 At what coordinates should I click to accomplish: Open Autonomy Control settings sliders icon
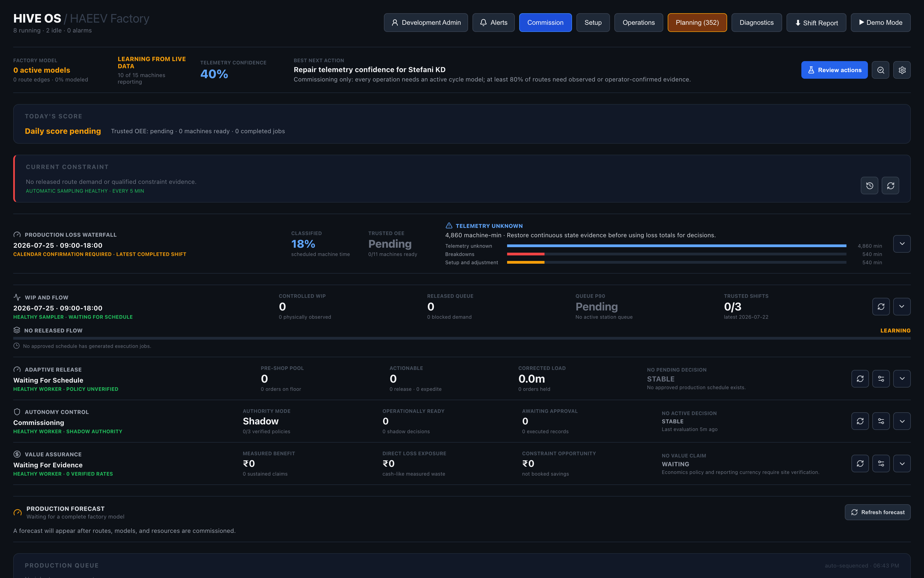pyautogui.click(x=881, y=421)
